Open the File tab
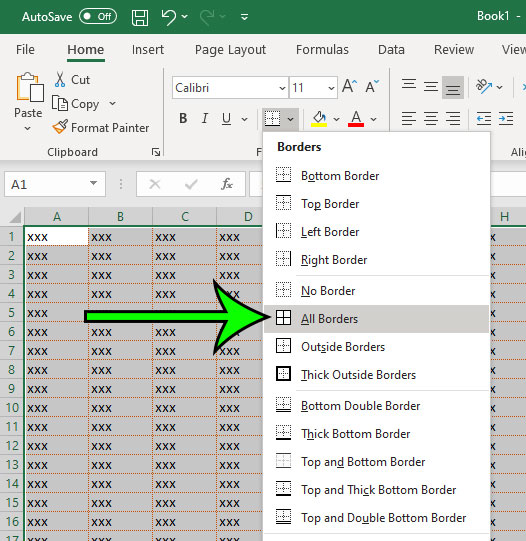The image size is (526, 541). pyautogui.click(x=25, y=50)
